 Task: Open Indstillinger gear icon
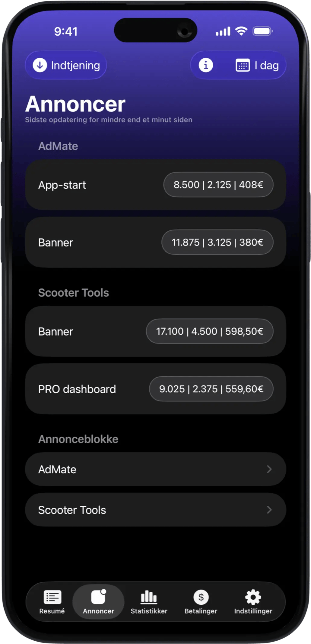coord(253,597)
